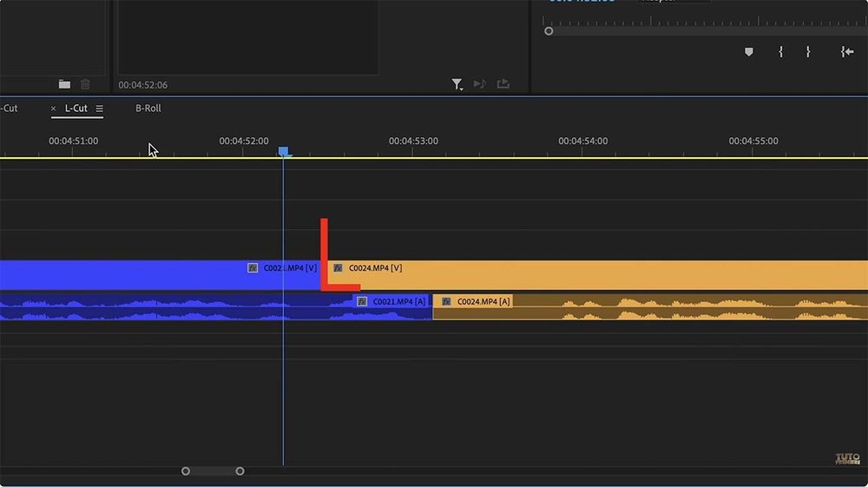Switch to the partially visible -Cut tab

pos(9,109)
